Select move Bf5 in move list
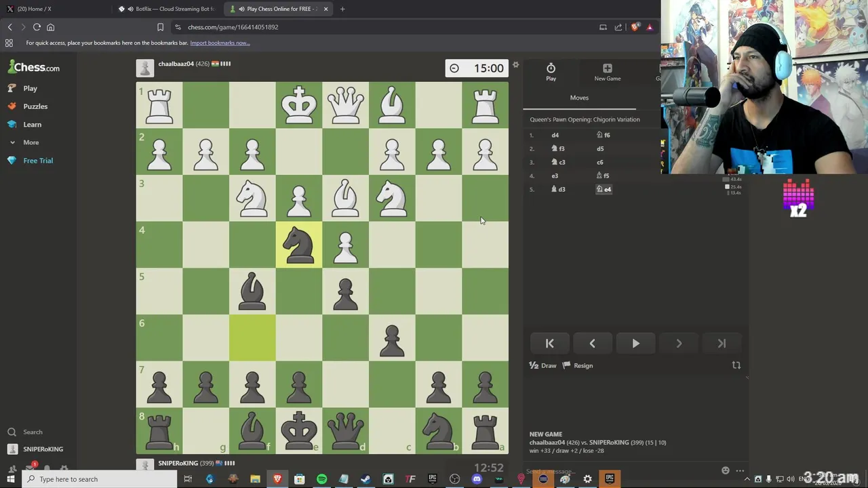 point(603,176)
